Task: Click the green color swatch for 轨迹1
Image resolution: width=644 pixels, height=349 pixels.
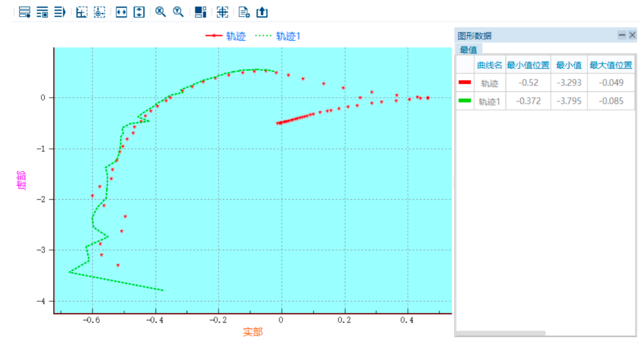Action: pos(465,101)
